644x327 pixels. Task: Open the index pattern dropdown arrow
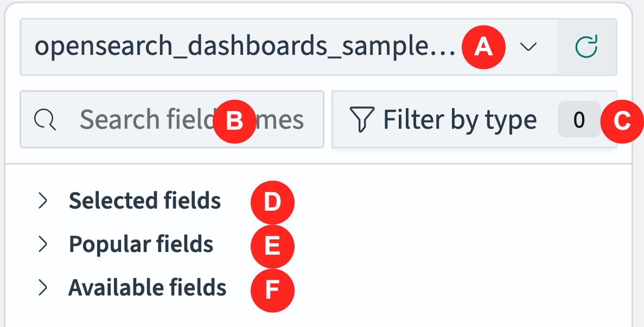tap(527, 47)
